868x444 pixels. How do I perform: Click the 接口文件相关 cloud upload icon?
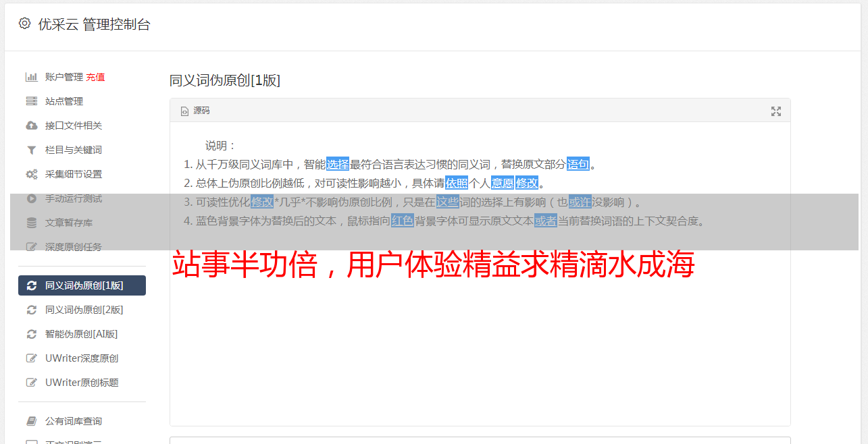[x=31, y=126]
